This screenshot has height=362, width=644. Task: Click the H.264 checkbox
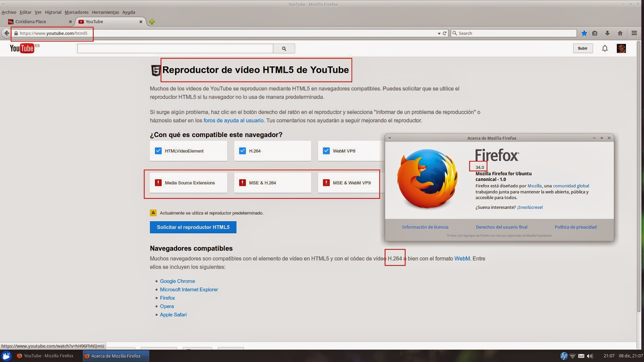pos(242,151)
